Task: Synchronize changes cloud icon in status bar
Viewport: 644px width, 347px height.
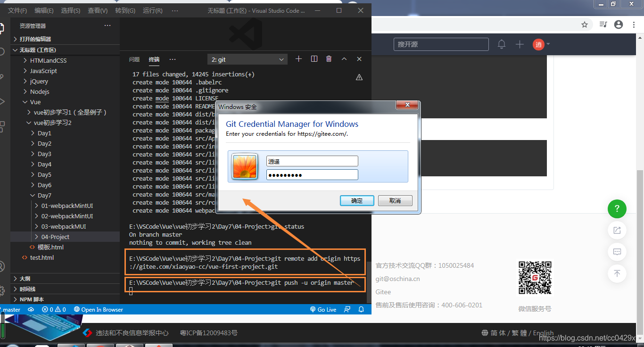Action: (x=31, y=310)
